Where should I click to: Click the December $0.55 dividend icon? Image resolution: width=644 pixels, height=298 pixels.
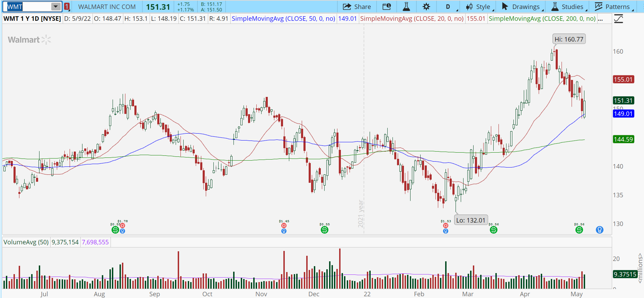click(x=324, y=230)
